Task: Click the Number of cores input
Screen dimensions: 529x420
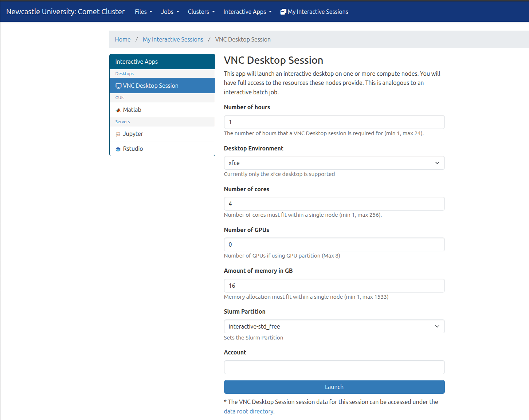Action: [334, 204]
